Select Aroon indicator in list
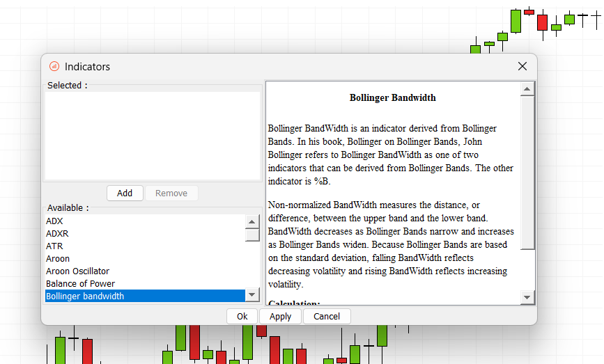This screenshot has height=364, width=604. pyautogui.click(x=145, y=258)
